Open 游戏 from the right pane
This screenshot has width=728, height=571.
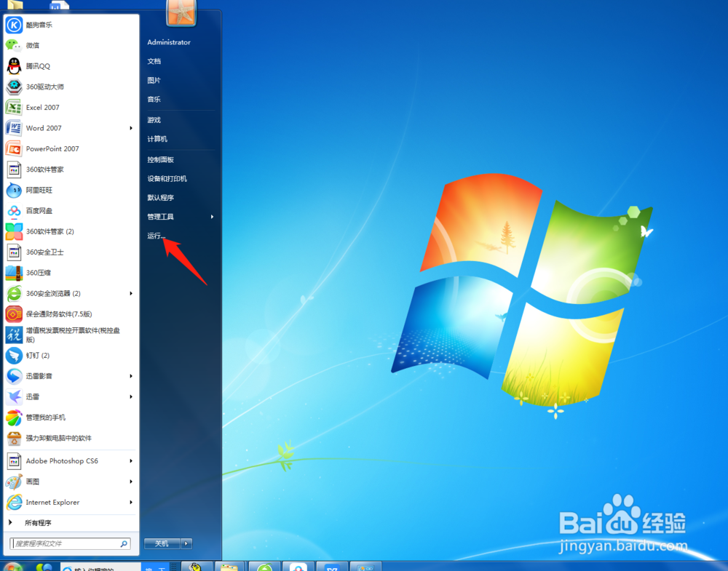[x=154, y=120]
